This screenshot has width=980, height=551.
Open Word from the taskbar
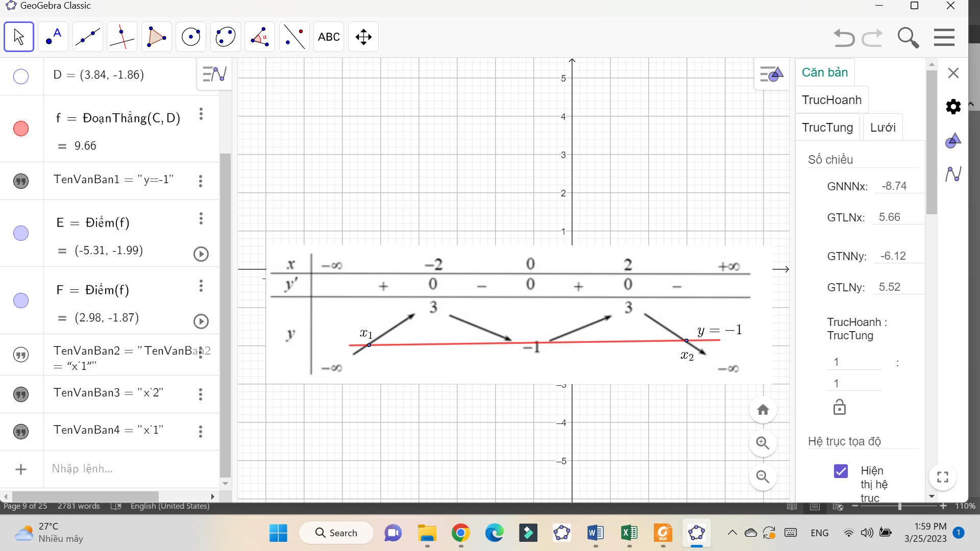click(595, 533)
